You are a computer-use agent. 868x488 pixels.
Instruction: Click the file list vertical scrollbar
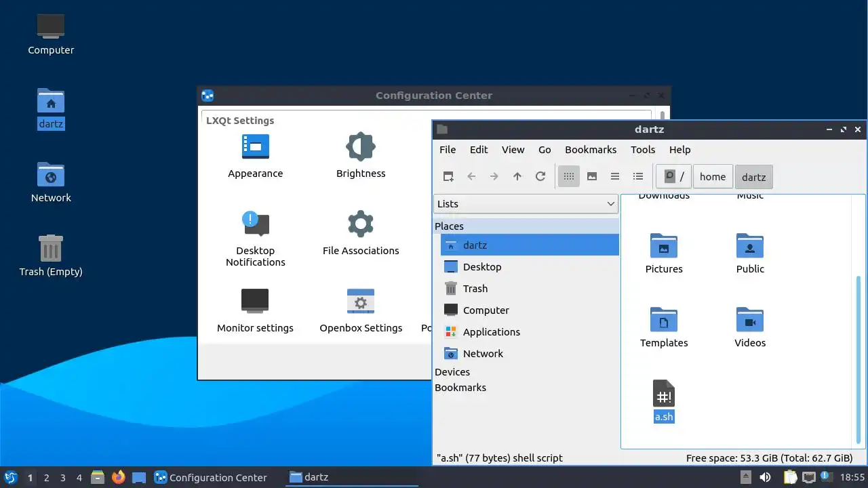pos(859,359)
